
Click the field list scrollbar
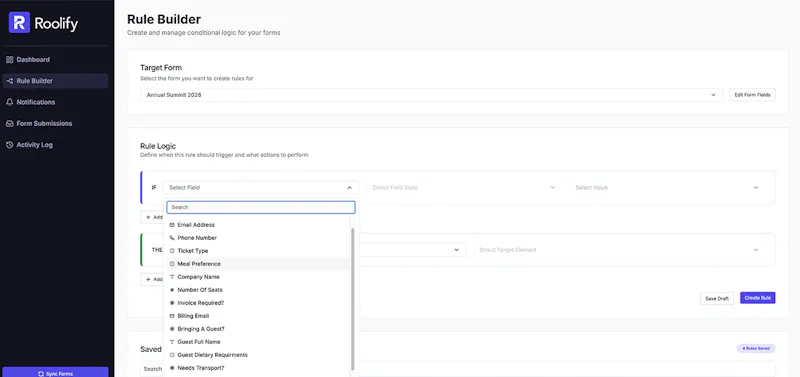[x=353, y=298]
